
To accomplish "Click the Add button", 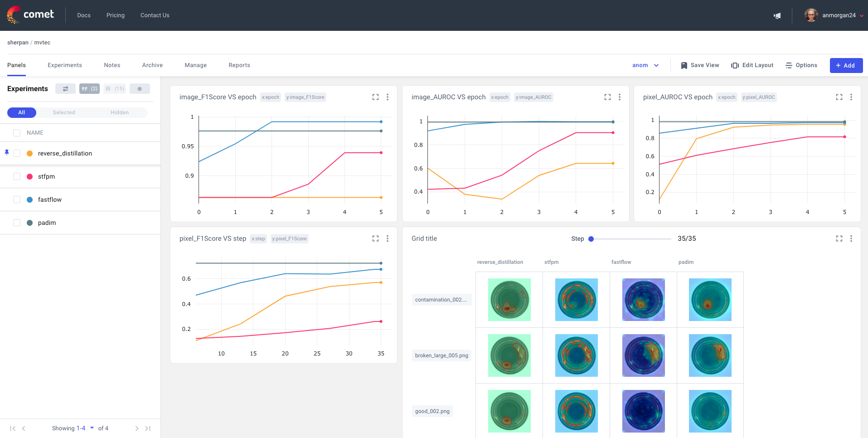I will click(846, 65).
